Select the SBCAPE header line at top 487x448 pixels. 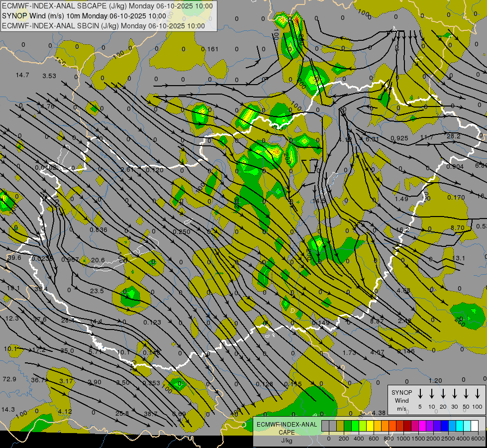[107, 6]
